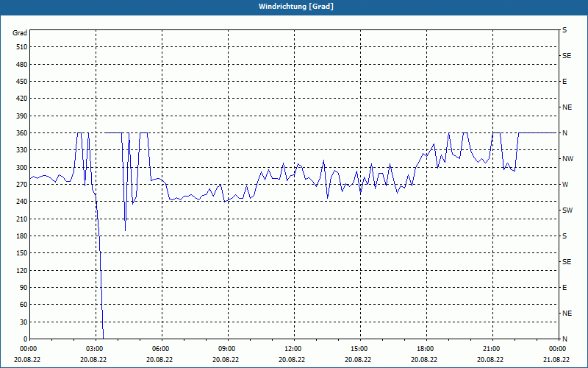The image size is (588, 368).
Task: Select the S compass label level with 180
Action: 564,236
